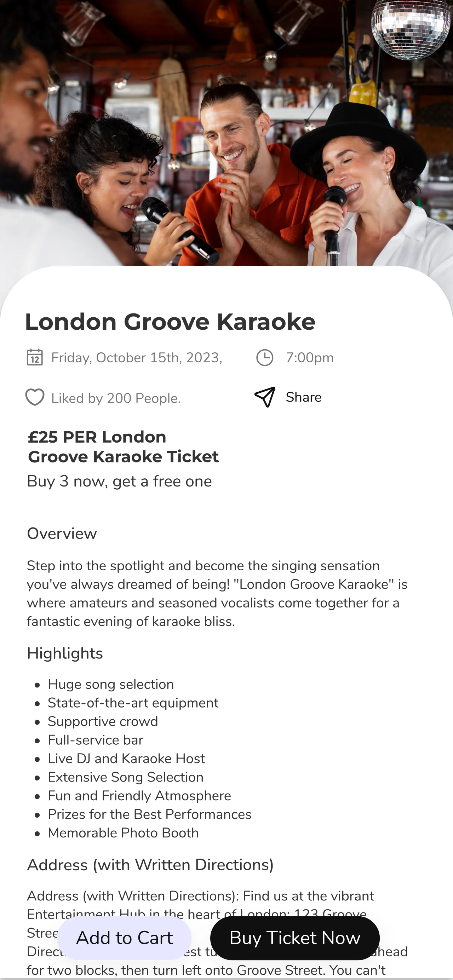Click the Buy 3 get a free one offer
Screen dimensions: 453x980
click(119, 481)
